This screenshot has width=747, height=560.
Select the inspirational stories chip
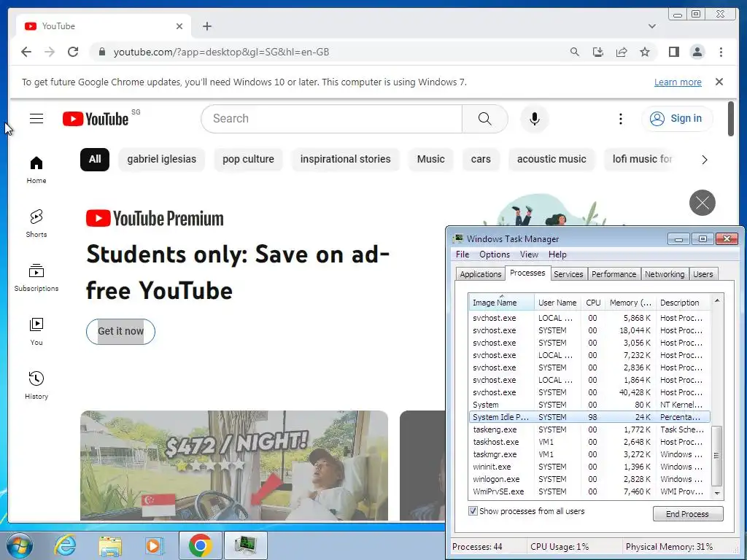[x=345, y=159]
